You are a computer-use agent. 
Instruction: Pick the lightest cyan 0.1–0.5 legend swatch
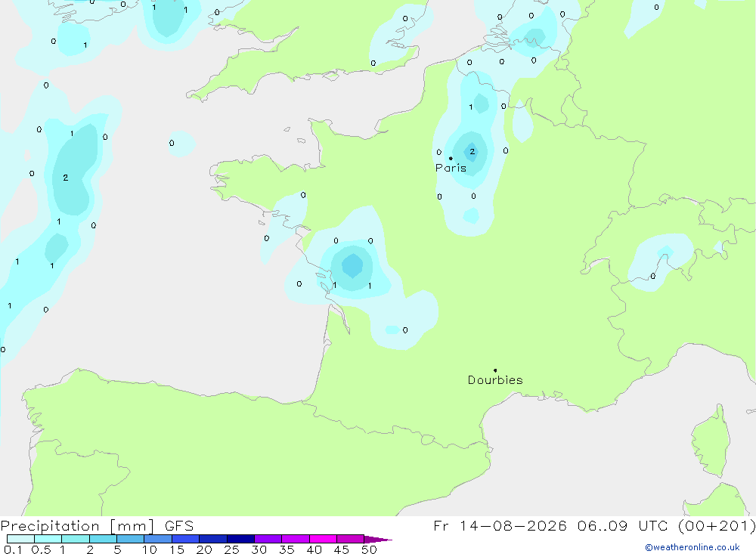click(x=20, y=539)
